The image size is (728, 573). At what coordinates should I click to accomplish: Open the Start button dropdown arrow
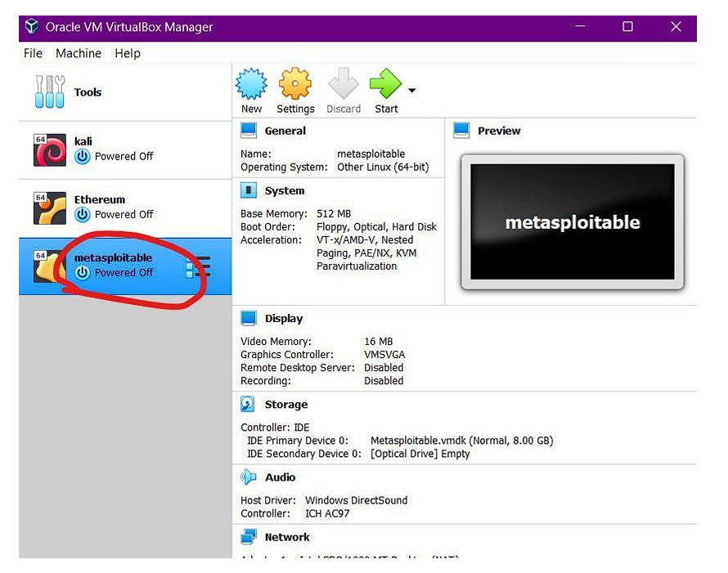(x=411, y=91)
